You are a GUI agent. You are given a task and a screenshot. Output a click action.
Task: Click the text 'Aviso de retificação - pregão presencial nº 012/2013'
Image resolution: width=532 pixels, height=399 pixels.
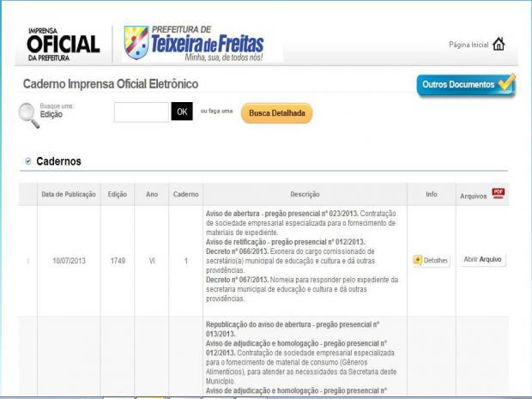286,242
